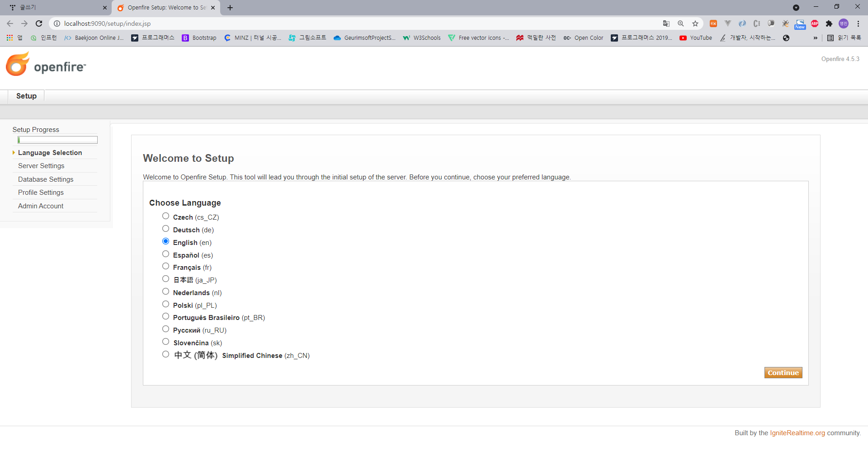Open the tab search dropdown arrow
This screenshot has width=868, height=470.
796,8
